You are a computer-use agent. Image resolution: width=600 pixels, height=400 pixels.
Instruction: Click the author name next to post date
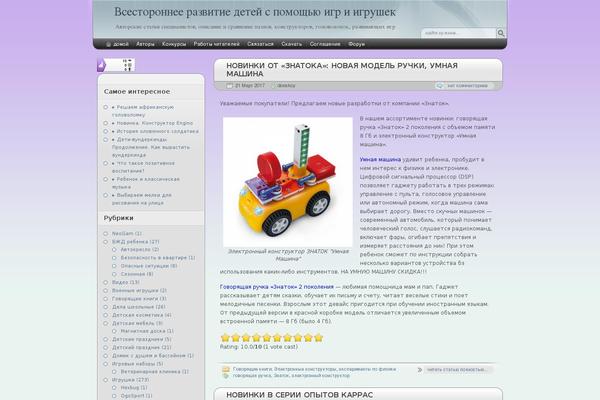(x=286, y=86)
